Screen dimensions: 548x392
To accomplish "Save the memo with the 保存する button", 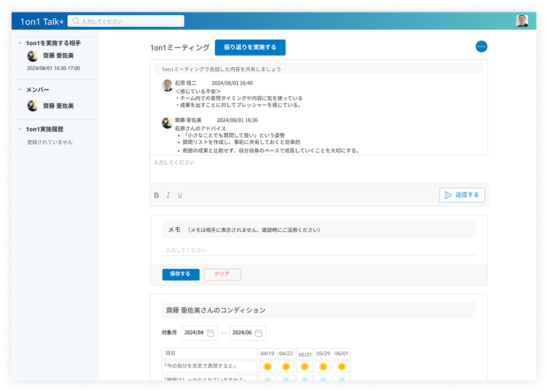I will [180, 275].
